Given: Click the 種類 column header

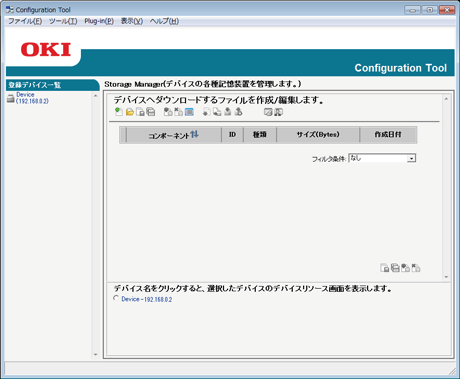Looking at the screenshot, I should [x=260, y=135].
